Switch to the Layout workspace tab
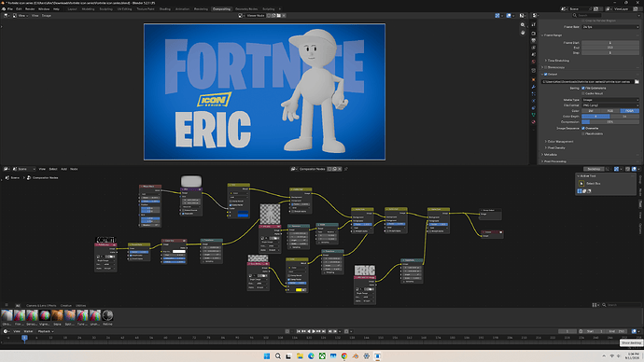 click(72, 9)
